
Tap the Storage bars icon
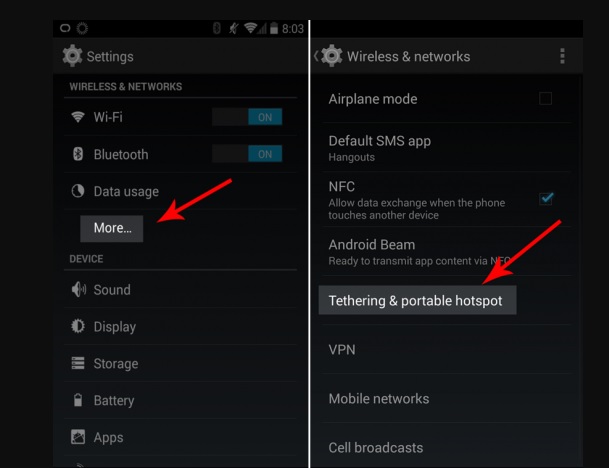[x=78, y=363]
